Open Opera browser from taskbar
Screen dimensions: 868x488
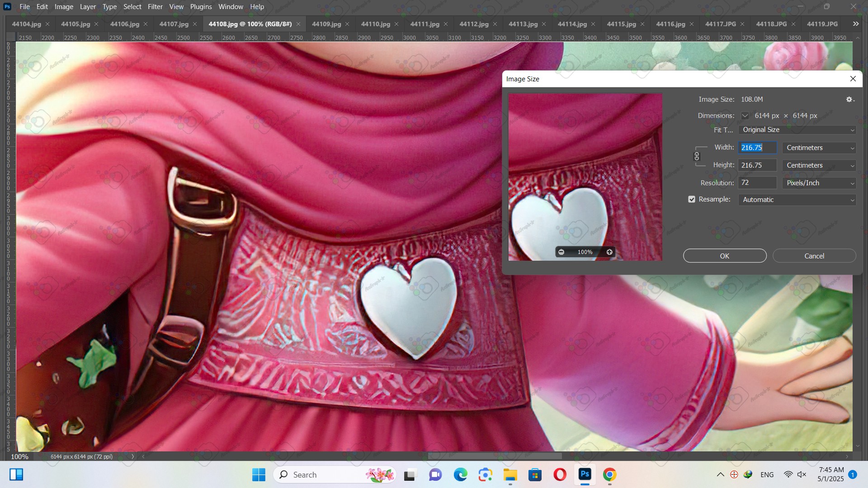[560, 474]
